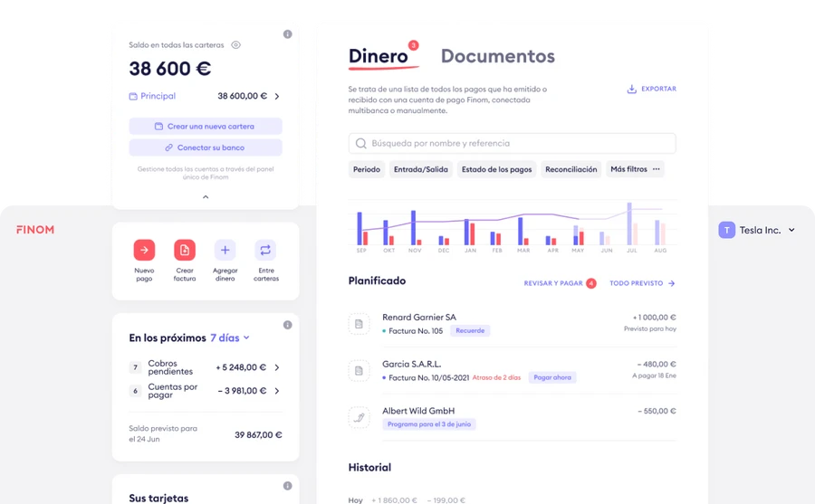815x504 pixels.
Task: Open the 7 días period dropdown
Action: point(230,338)
